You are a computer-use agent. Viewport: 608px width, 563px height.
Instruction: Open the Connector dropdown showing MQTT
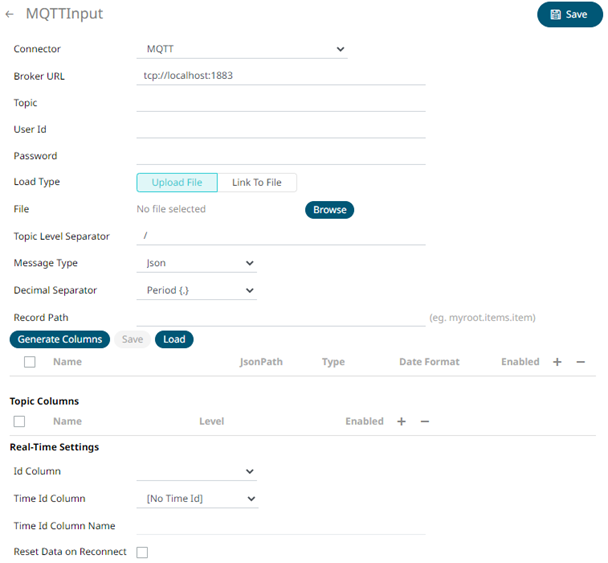coord(242,49)
